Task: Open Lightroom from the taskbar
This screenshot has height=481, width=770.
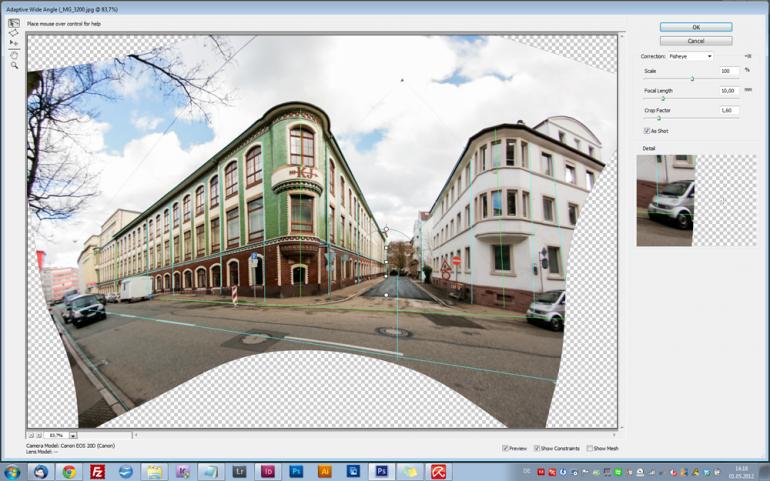Action: click(x=239, y=471)
